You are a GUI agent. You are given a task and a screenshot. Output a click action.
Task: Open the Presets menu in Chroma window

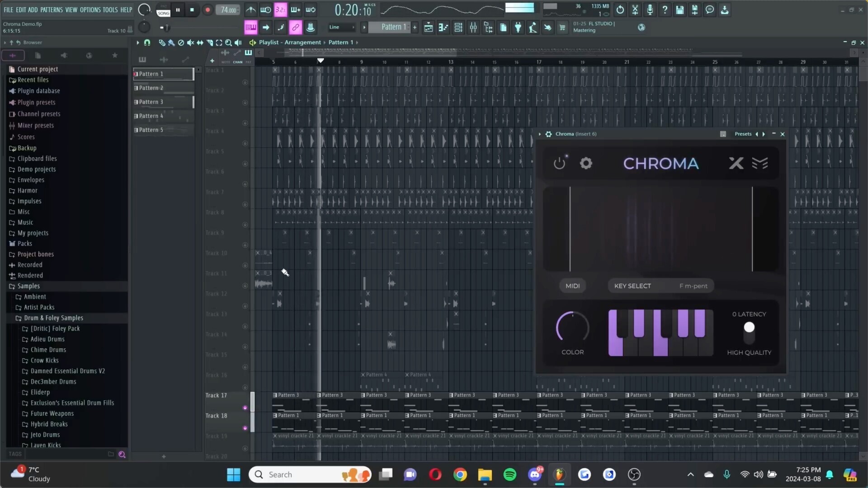(743, 134)
